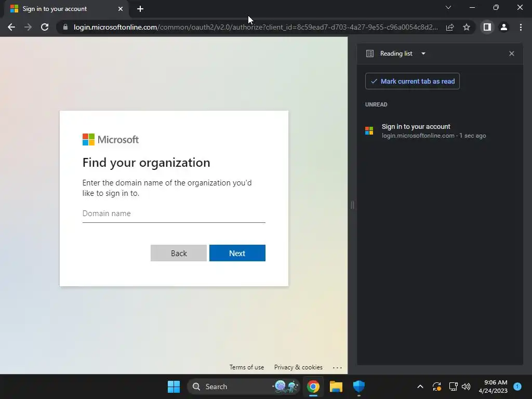This screenshot has height=399, width=532.
Task: Open File Explorer from the taskbar
Action: click(x=336, y=387)
